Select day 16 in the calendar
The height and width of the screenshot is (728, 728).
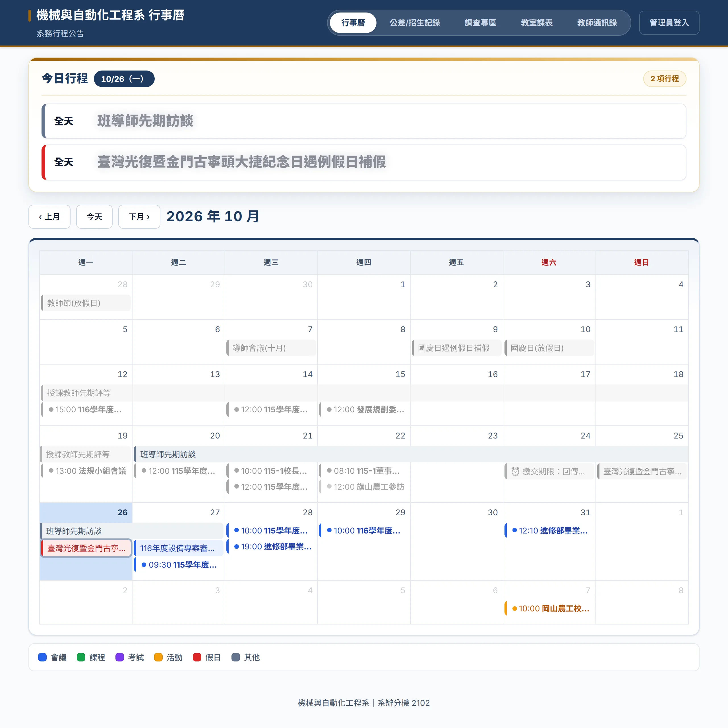tap(493, 374)
